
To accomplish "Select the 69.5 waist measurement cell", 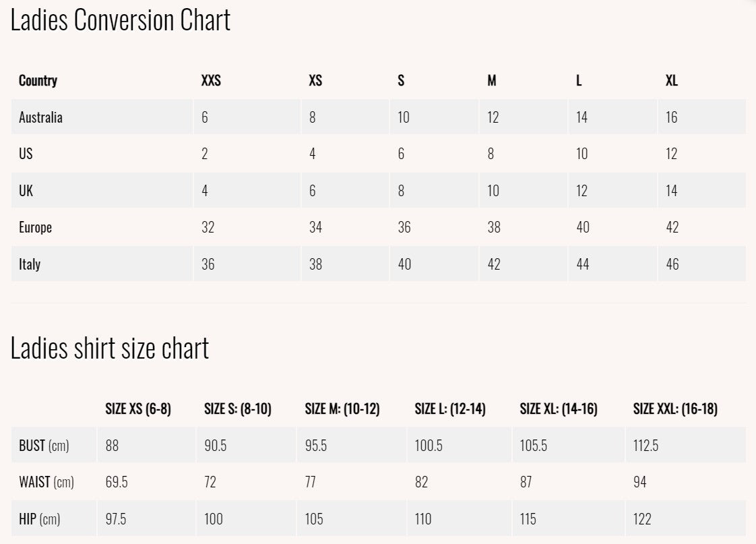I will pos(117,482).
